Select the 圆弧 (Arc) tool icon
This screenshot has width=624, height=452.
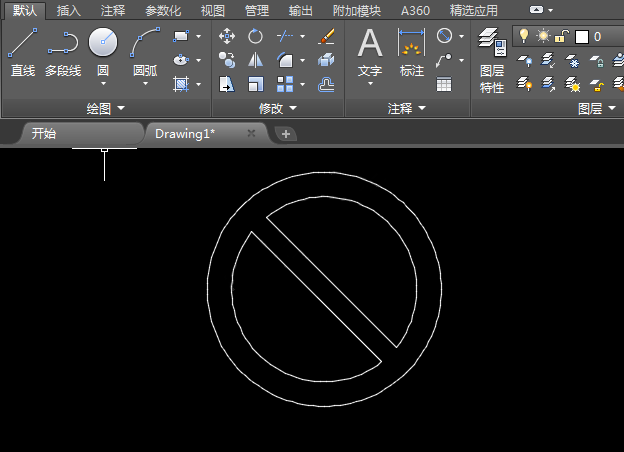coord(145,42)
